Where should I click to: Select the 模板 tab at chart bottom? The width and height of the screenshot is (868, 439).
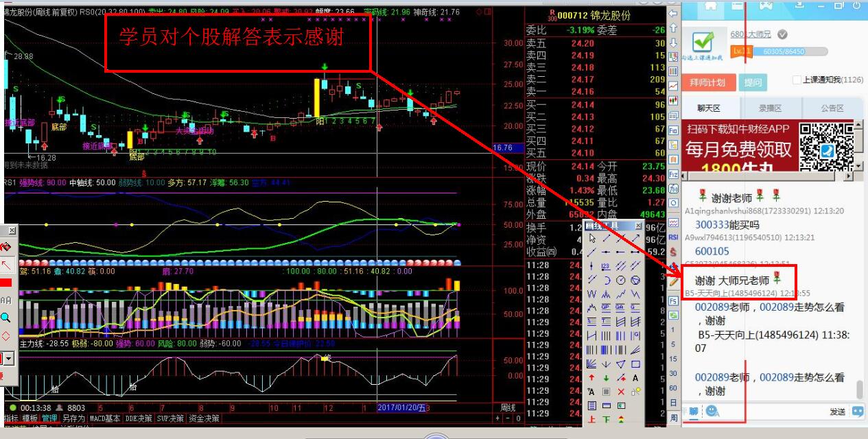(30, 418)
